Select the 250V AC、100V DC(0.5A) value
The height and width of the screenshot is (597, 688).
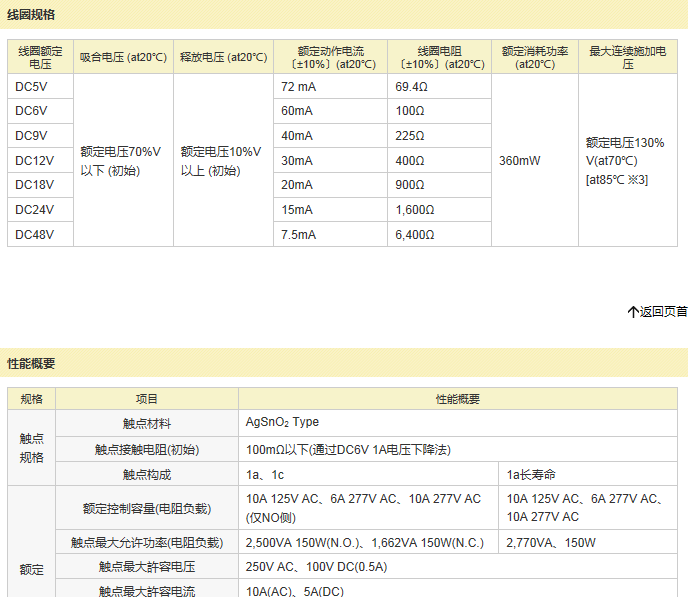[317, 567]
